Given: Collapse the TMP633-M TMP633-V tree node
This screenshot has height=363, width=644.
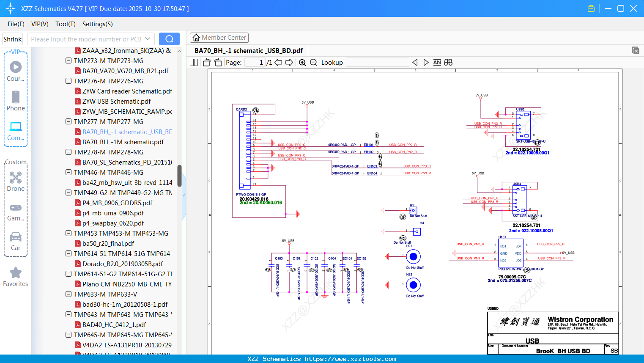Looking at the screenshot, I should point(69,294).
